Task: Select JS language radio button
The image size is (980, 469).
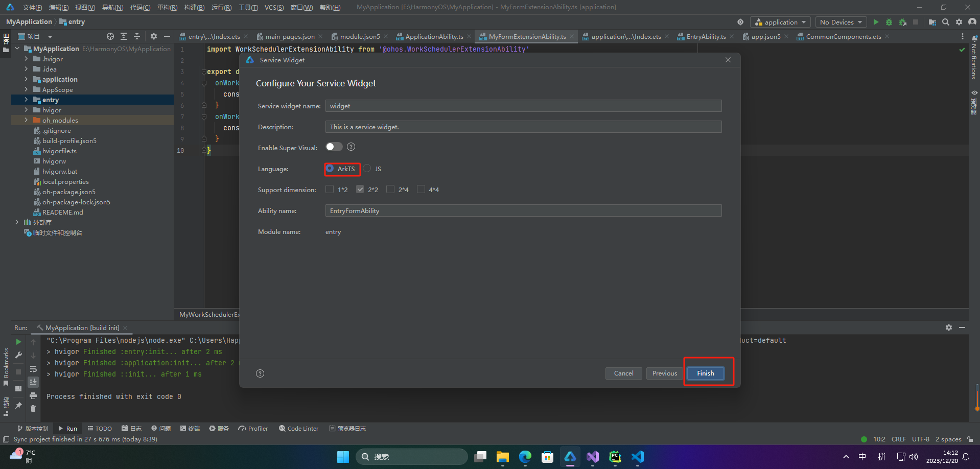Action: click(367, 169)
